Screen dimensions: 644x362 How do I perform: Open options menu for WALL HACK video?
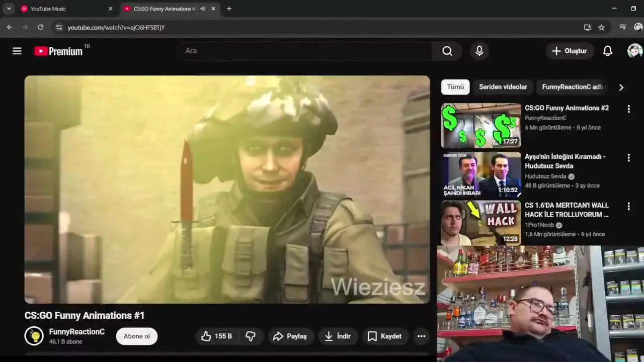click(x=628, y=206)
